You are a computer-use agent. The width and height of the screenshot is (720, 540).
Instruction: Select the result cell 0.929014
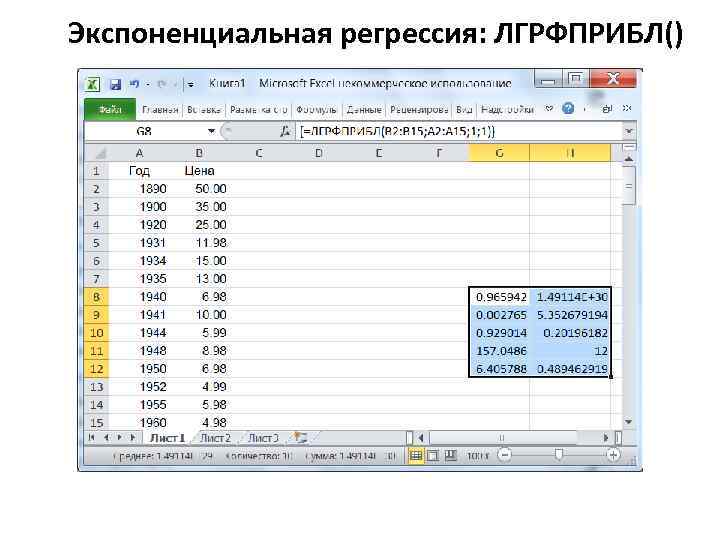click(499, 333)
